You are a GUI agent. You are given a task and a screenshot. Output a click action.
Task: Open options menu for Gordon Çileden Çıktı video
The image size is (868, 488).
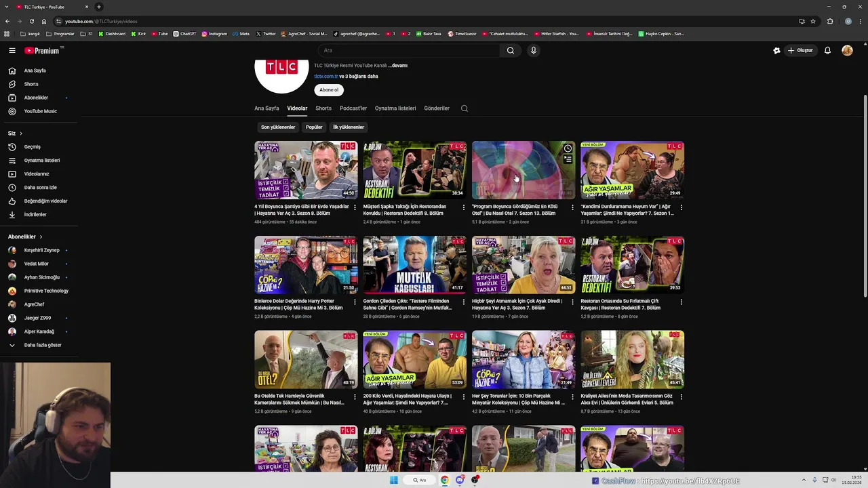[x=463, y=302]
